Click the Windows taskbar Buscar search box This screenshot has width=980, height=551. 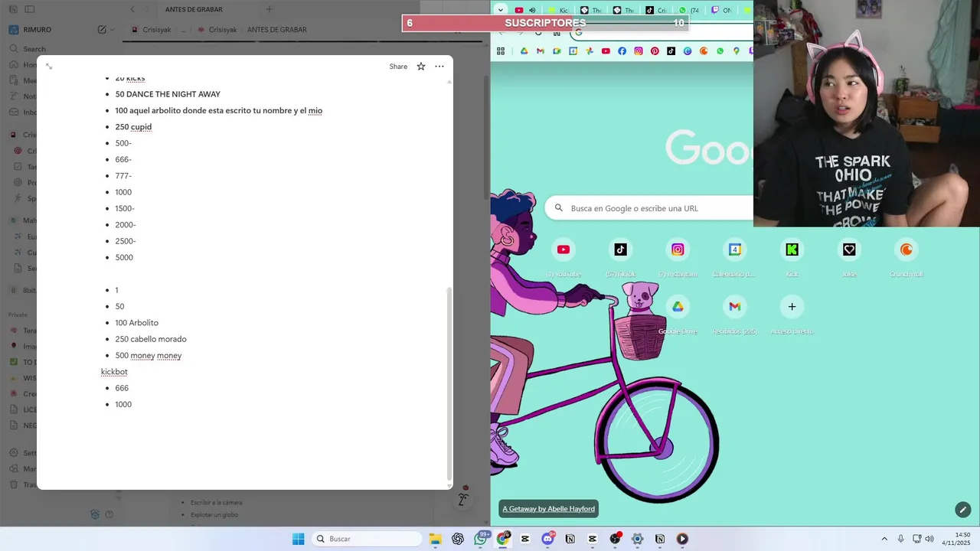pos(367,539)
